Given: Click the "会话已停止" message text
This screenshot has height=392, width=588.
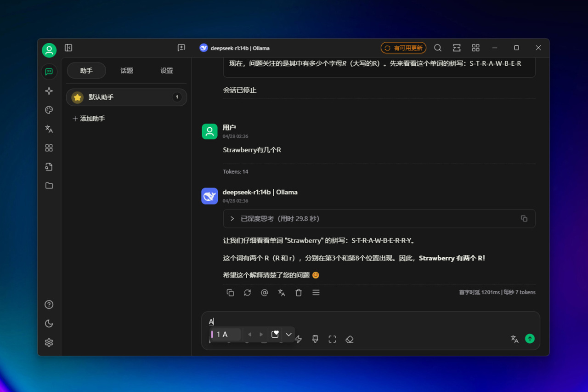Looking at the screenshot, I should tap(240, 90).
